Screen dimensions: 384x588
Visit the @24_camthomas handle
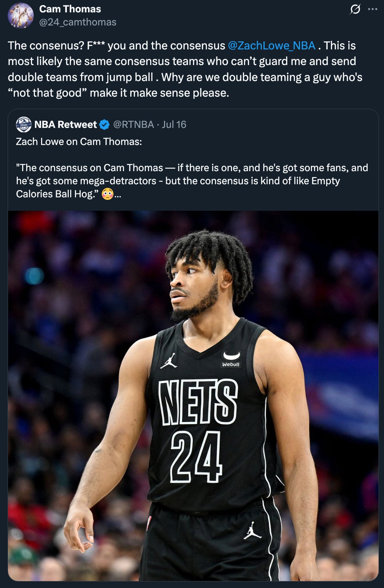[78, 22]
